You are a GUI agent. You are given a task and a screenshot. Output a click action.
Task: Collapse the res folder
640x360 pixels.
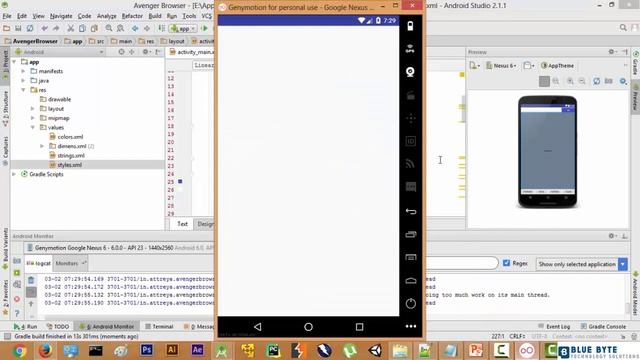click(x=23, y=90)
